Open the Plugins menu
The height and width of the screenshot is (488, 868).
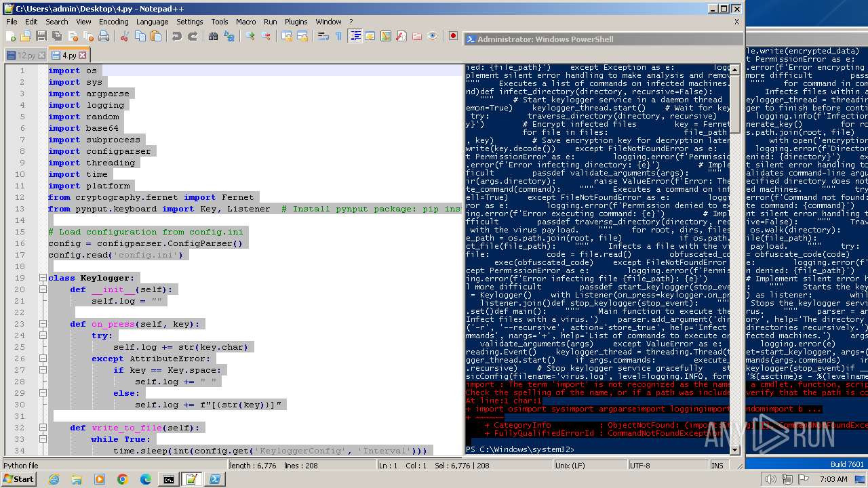click(296, 22)
